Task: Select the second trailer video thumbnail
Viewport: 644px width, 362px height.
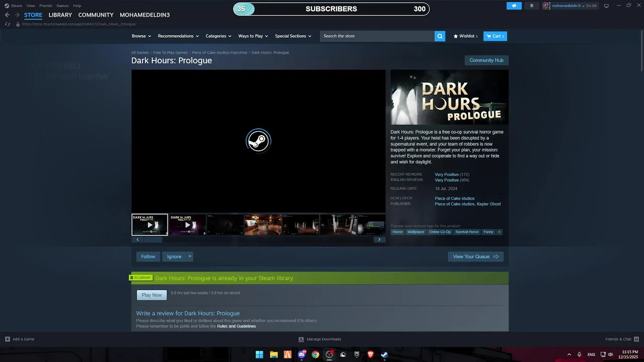Action: pyautogui.click(x=188, y=225)
